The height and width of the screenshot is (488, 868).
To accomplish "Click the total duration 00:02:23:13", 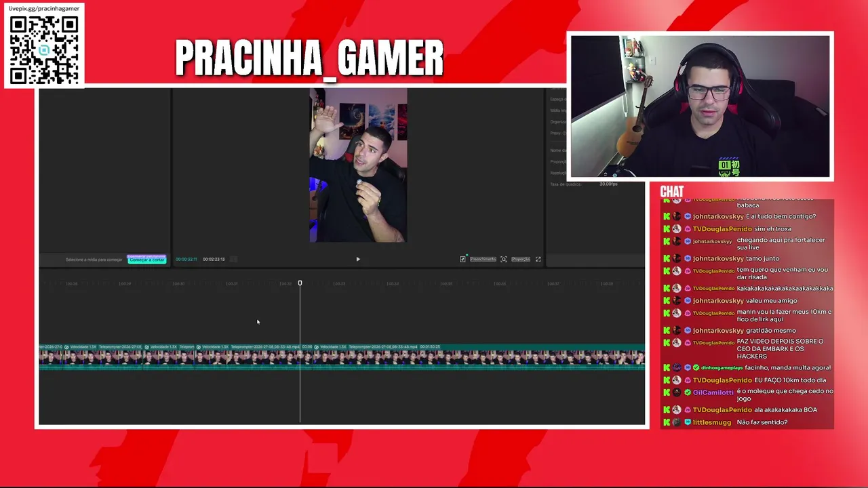I will tap(214, 259).
